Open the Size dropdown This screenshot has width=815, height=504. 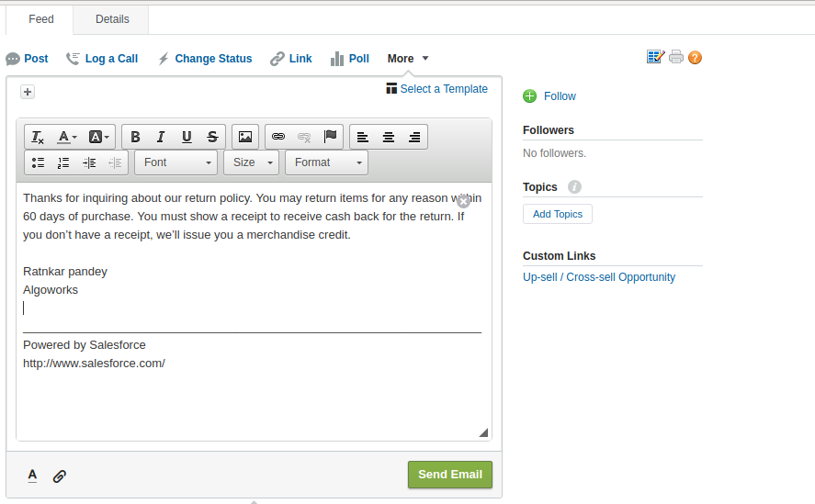tap(251, 162)
